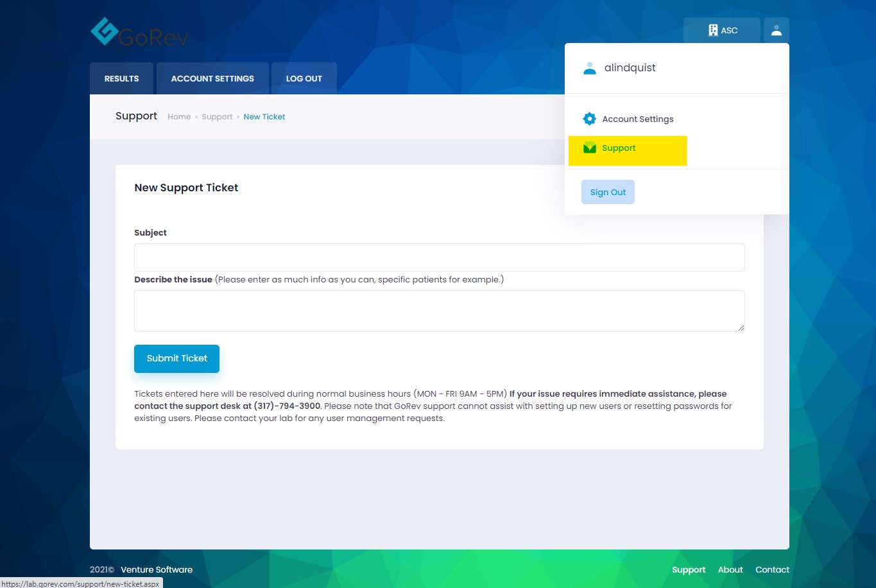
Task: Click the ASC building icon button
Action: click(x=721, y=30)
